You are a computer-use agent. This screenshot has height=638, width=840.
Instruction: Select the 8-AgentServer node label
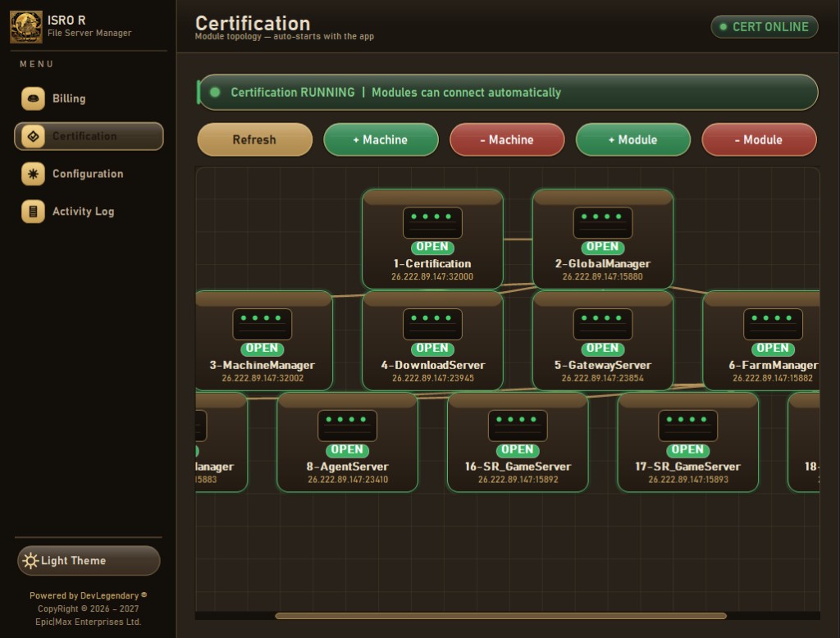click(347, 467)
